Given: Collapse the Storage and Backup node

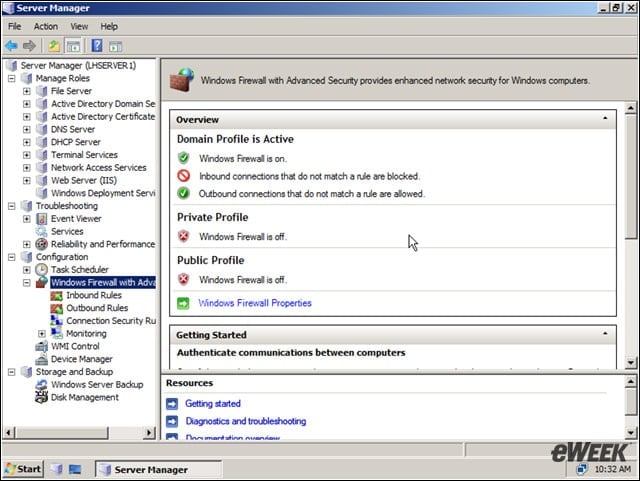Looking at the screenshot, I should (x=11, y=372).
